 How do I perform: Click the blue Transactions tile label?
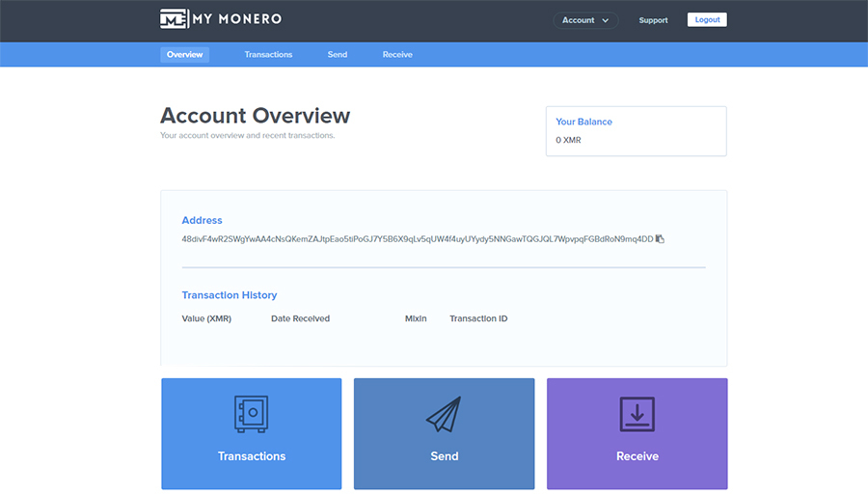tap(252, 456)
